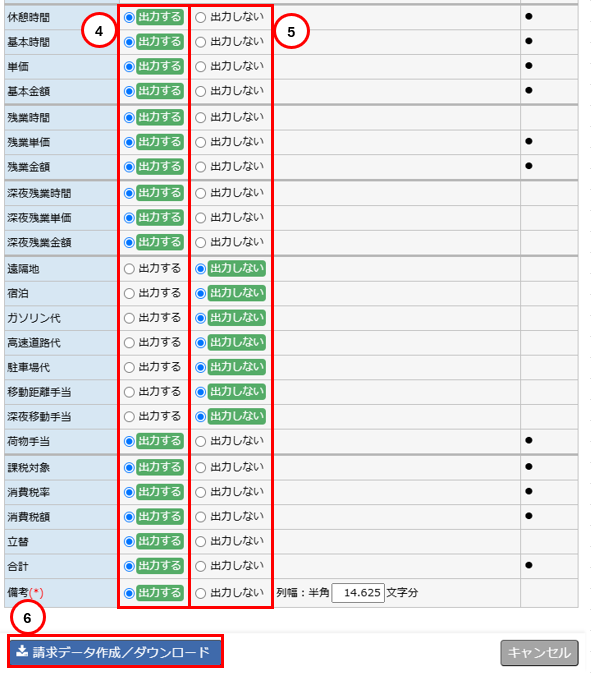Select 出力する for 休憩時間
This screenshot has height=673, width=591.
[129, 18]
